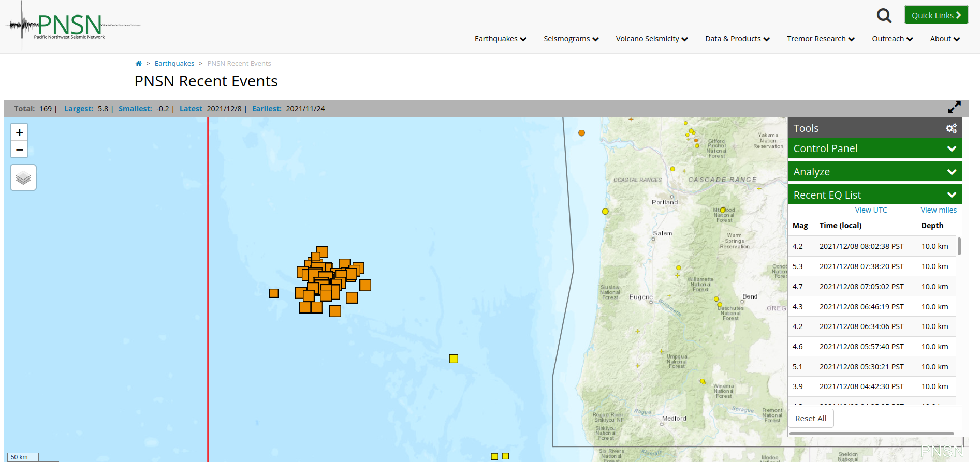Viewport: 980px width, 462px height.
Task: Click the Earliest event stat link
Action: tap(267, 109)
